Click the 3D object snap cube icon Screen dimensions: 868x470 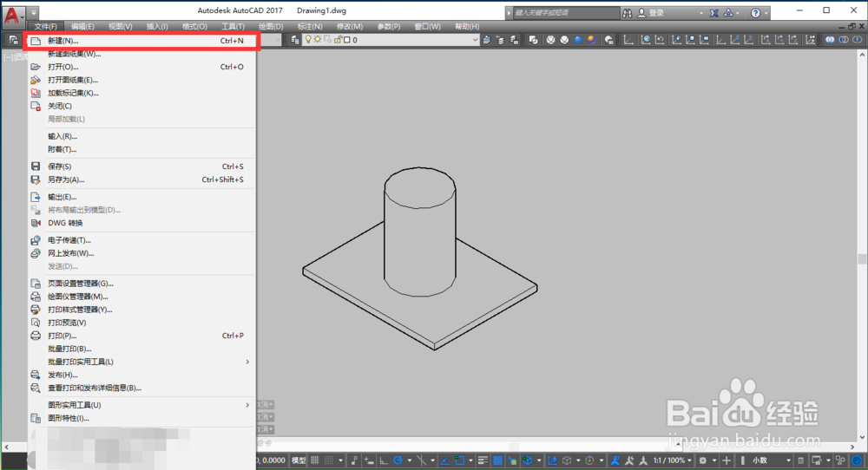pos(527,460)
